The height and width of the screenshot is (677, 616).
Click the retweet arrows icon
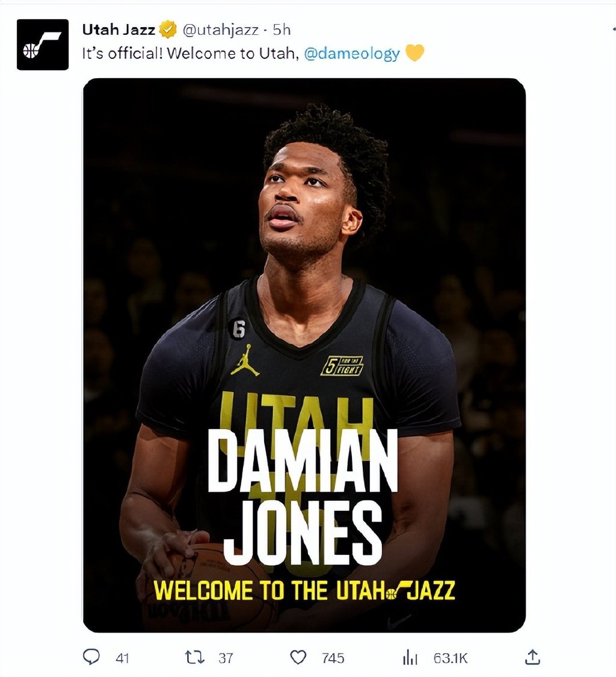pyautogui.click(x=195, y=657)
